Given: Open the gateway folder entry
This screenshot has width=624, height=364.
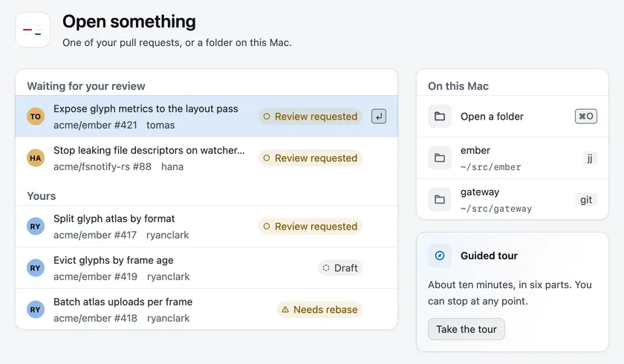Looking at the screenshot, I should click(x=513, y=199).
